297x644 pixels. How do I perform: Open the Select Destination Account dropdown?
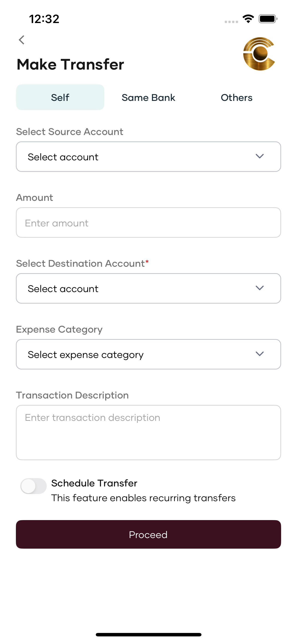(x=148, y=289)
